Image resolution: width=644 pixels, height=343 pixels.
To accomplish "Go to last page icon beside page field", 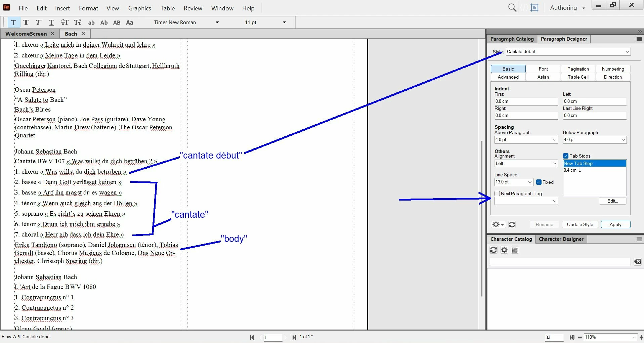I will click(x=294, y=337).
